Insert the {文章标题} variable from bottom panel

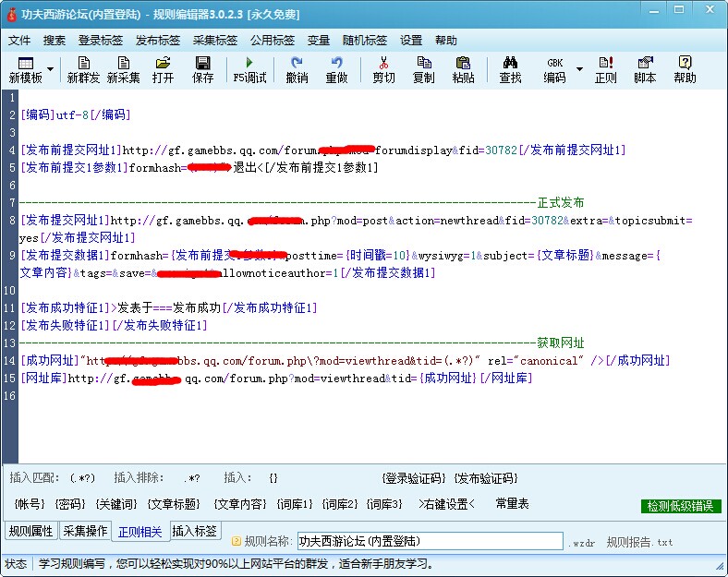pyautogui.click(x=174, y=504)
